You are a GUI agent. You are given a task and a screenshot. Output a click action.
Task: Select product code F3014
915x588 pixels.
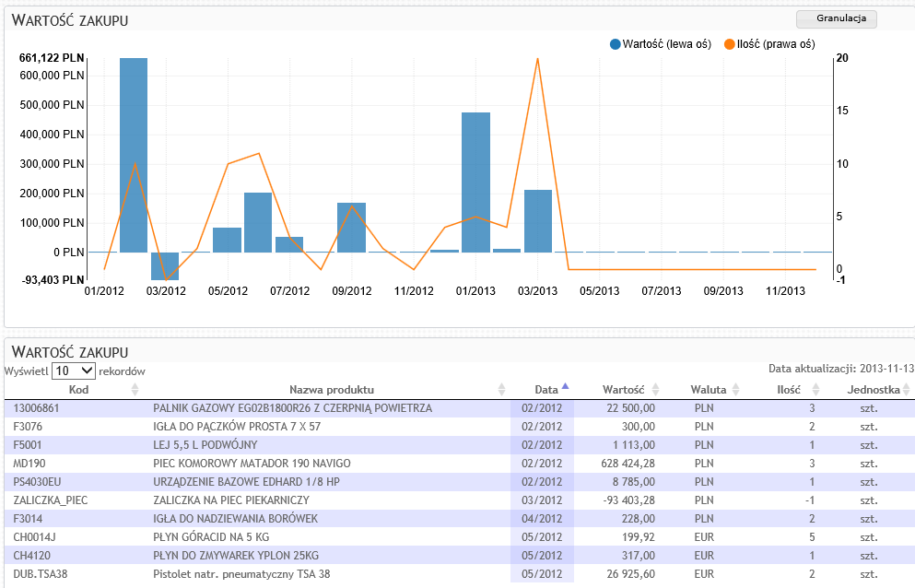(x=28, y=519)
